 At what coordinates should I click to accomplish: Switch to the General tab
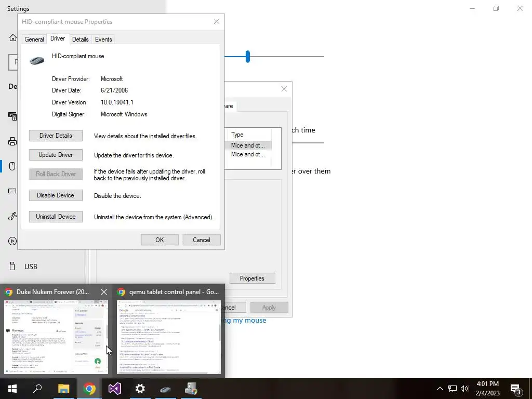(x=34, y=39)
